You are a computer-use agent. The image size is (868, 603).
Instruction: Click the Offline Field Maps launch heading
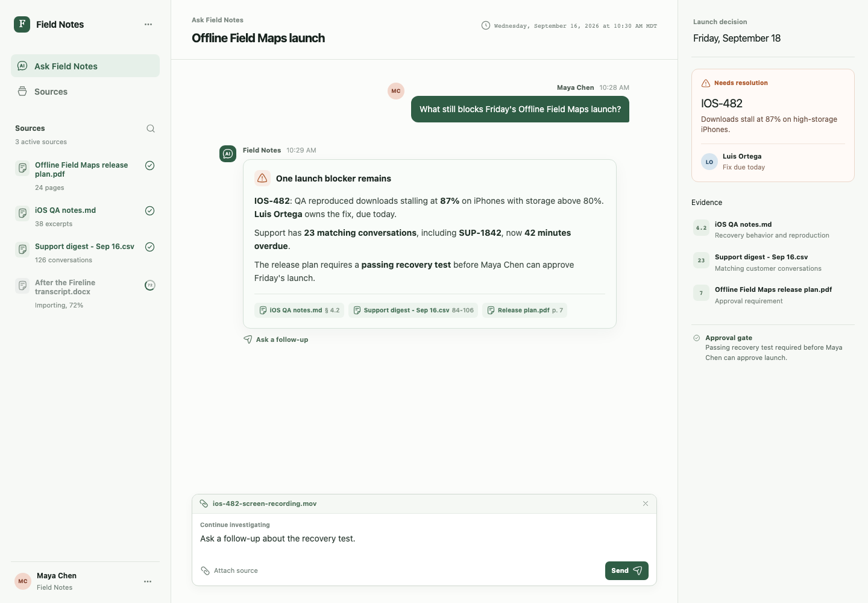pyautogui.click(x=258, y=38)
